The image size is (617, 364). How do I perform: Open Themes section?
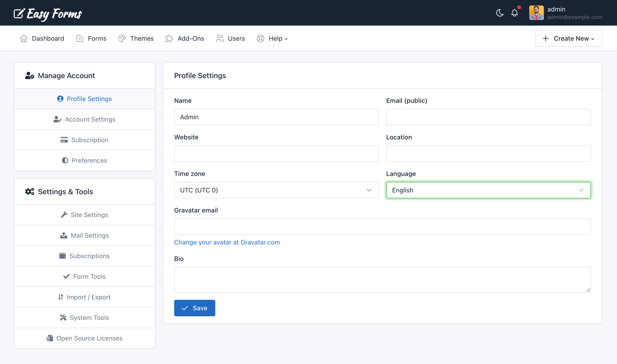point(142,38)
